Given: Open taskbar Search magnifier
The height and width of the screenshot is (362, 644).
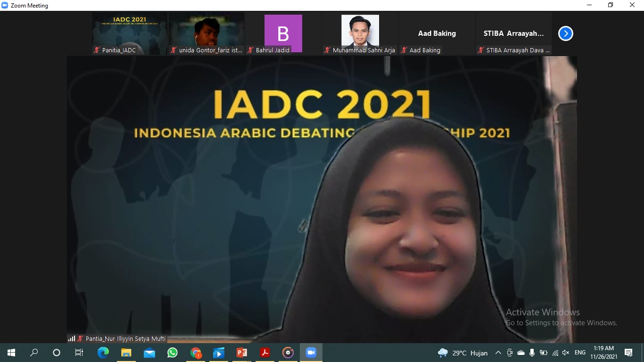Looking at the screenshot, I should [x=34, y=353].
